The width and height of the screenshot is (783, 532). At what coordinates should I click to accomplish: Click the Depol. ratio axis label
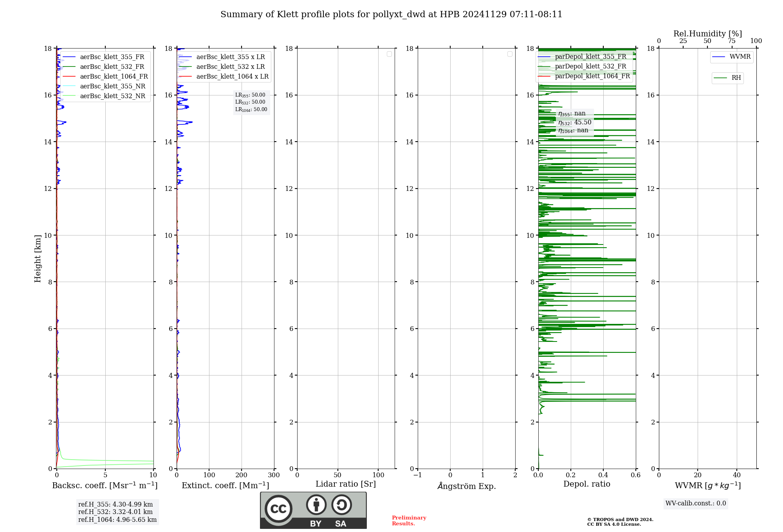(x=587, y=484)
